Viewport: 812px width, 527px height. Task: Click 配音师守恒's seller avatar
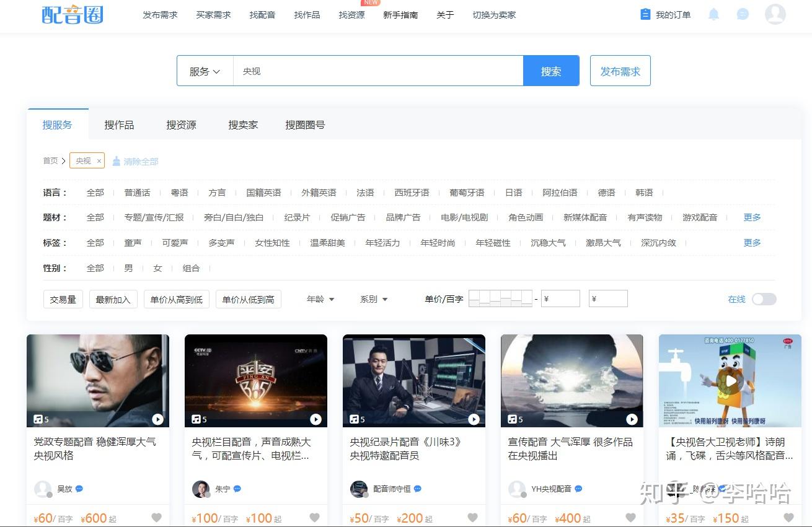click(x=359, y=489)
